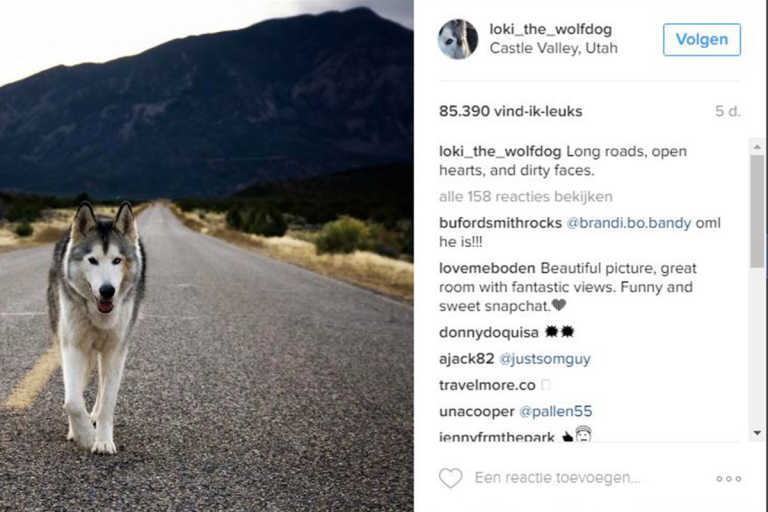Click the Volgen follow button
The image size is (768, 512).
pyautogui.click(x=701, y=39)
